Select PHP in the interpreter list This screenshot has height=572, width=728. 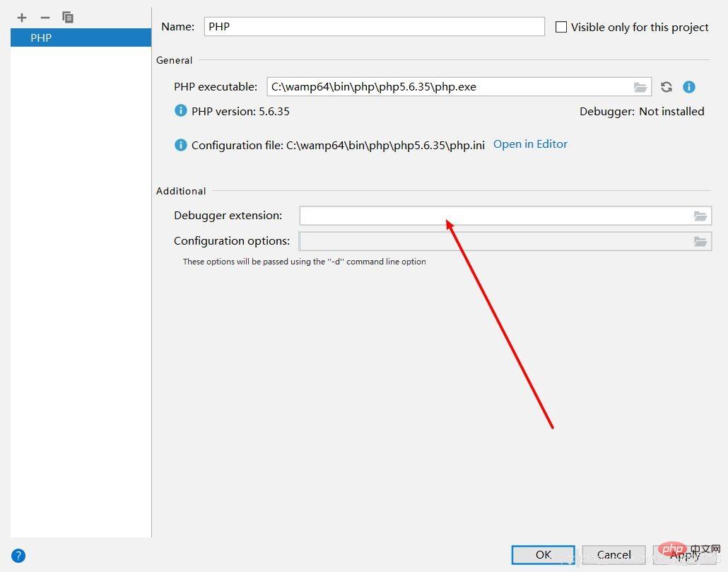click(81, 37)
